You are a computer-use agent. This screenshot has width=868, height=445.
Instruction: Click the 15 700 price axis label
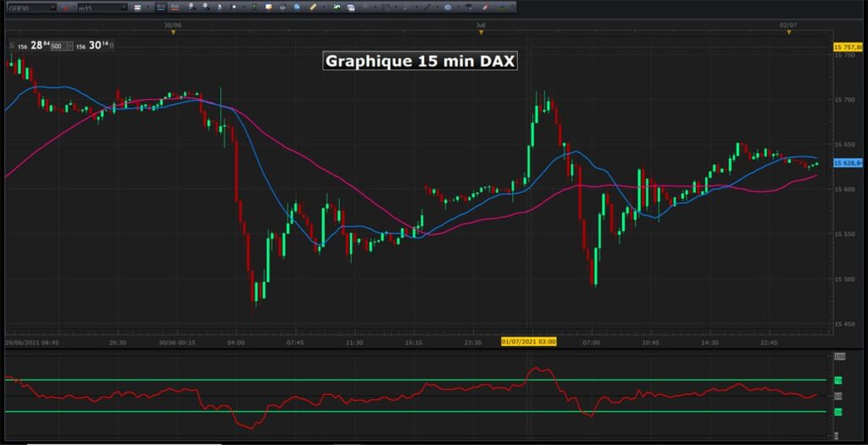pyautogui.click(x=845, y=100)
